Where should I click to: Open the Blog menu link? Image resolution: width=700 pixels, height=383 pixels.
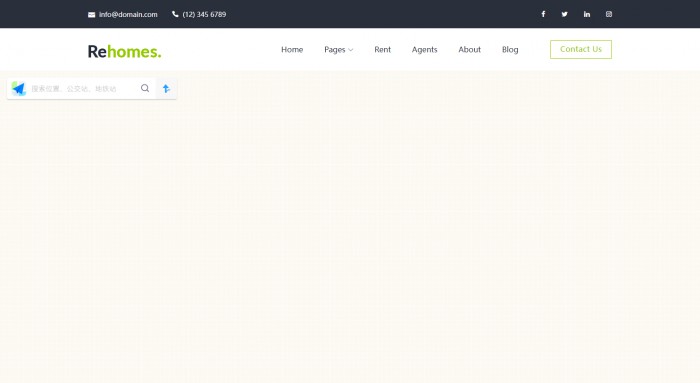tap(510, 50)
